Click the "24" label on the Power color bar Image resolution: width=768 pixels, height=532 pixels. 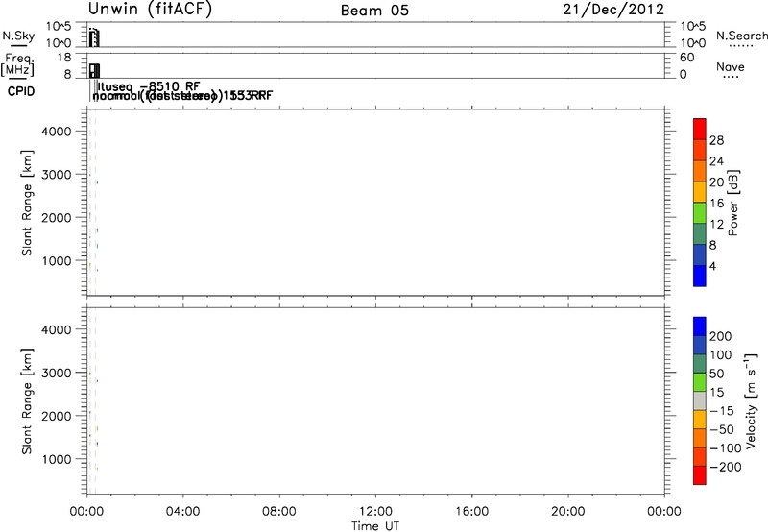point(716,161)
